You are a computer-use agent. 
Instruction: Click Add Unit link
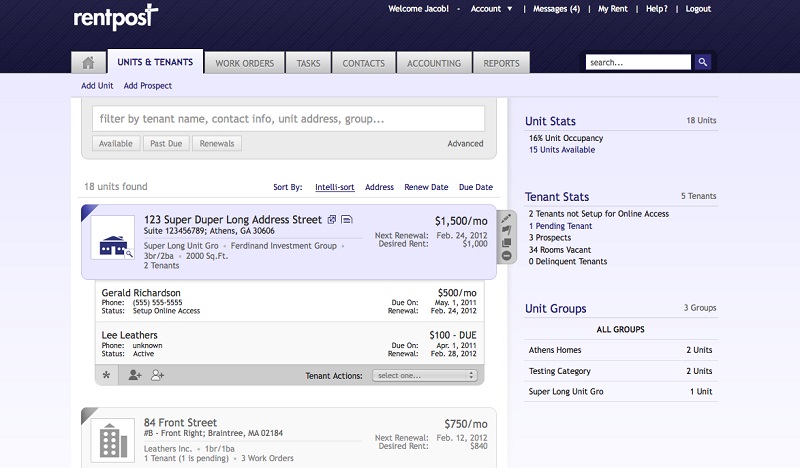[x=97, y=86]
